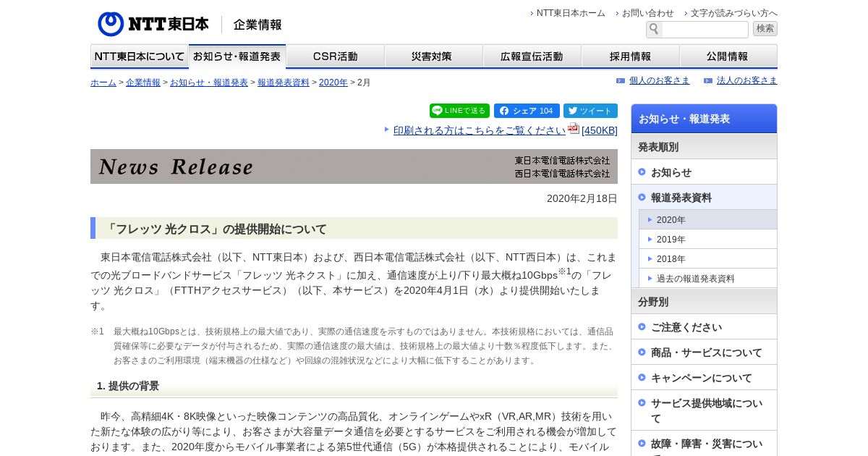Go to お知らせ・報道発表 breadcrumb link
The height and width of the screenshot is (456, 868).
point(209,83)
